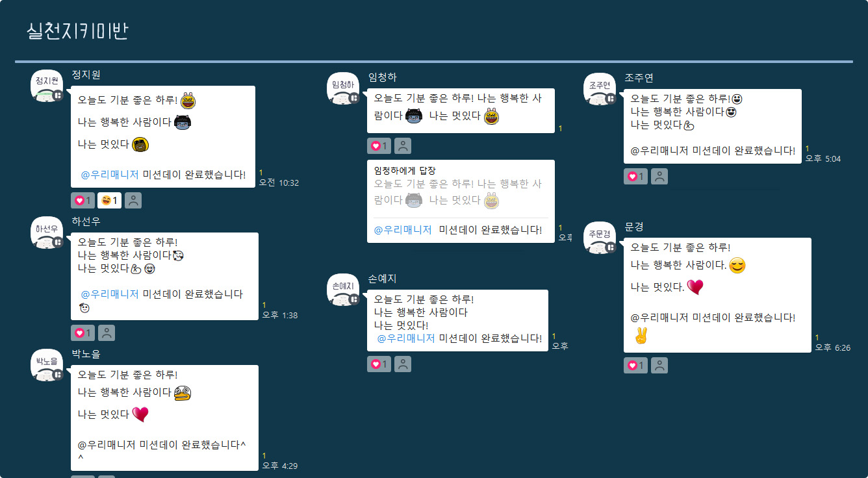Click @우리매니저 mention in 정지원's message

tap(110, 175)
